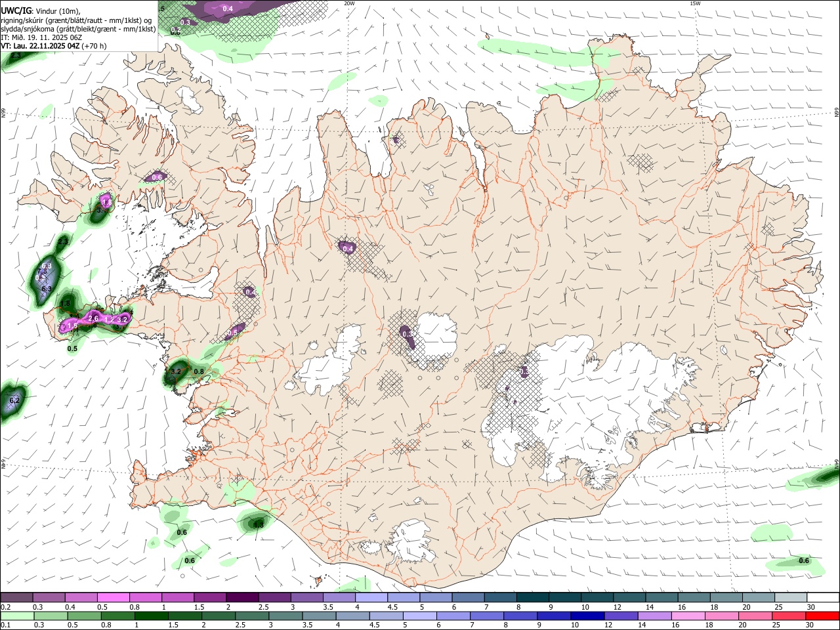Viewport: 840px width, 630px height.
Task: Click the 'slydda/snjókoma' legend description line
Action: (x=78, y=29)
